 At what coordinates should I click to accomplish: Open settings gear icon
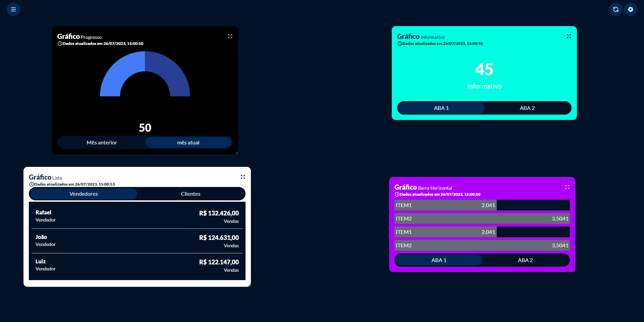pyautogui.click(x=631, y=9)
